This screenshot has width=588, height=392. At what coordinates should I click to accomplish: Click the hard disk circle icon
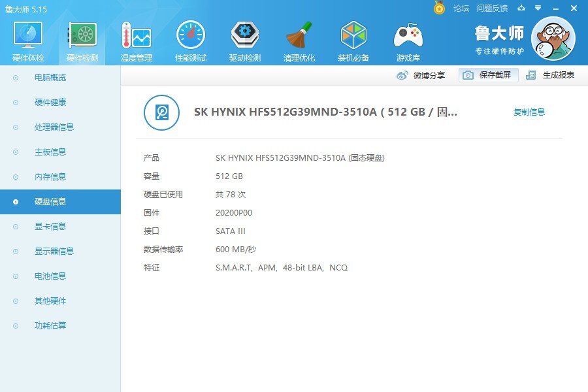point(161,112)
